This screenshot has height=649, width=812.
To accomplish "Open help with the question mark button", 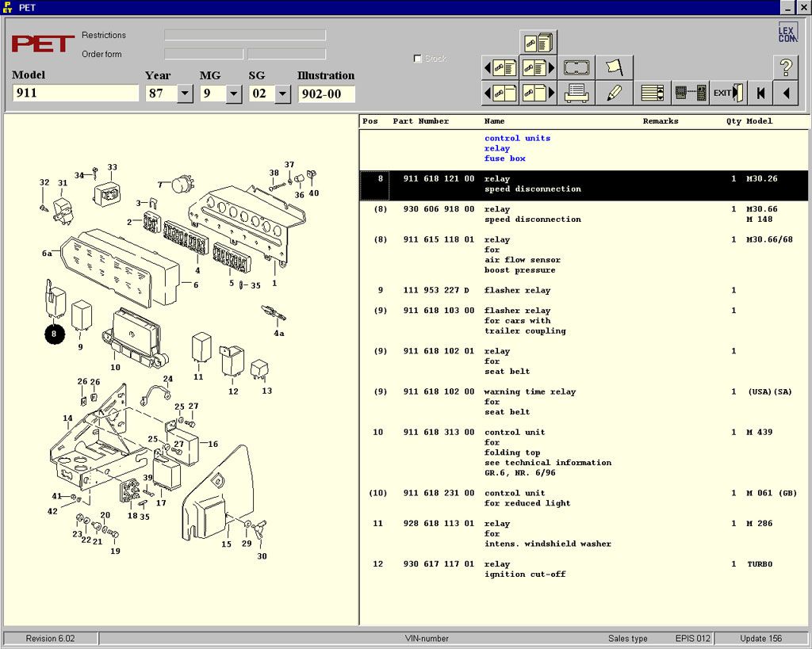I will click(785, 67).
